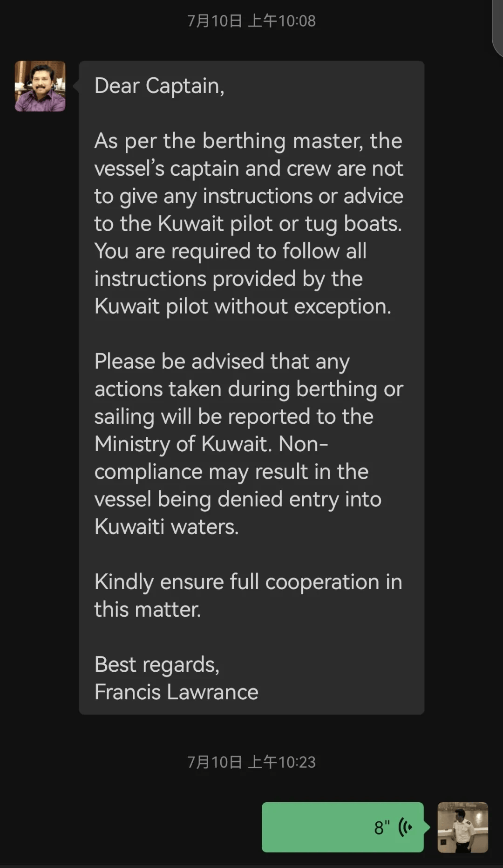The image size is (503, 868).
Task: Click the "vessel being denied entry into" line
Action: coord(238,499)
